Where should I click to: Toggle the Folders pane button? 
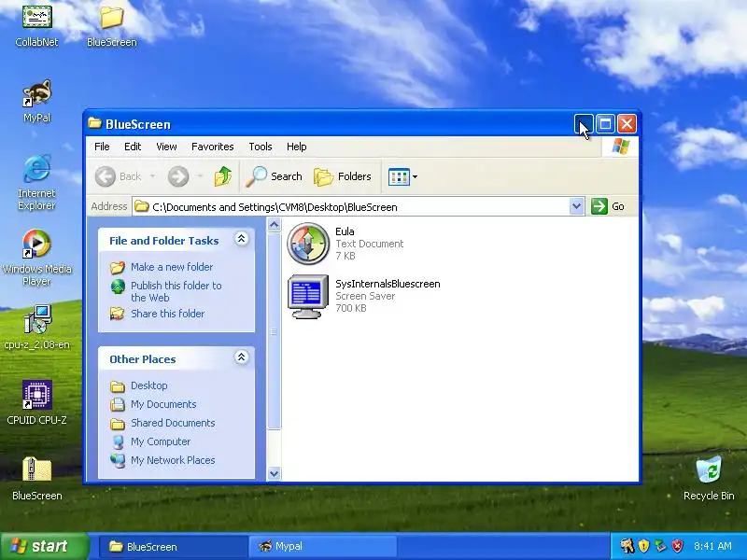pyautogui.click(x=343, y=176)
